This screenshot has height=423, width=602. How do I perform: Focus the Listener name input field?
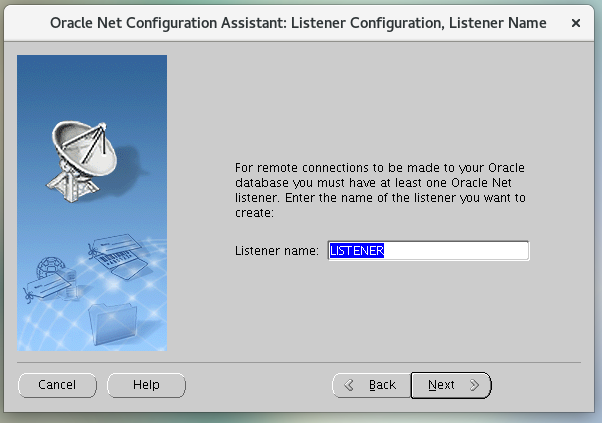(428, 251)
